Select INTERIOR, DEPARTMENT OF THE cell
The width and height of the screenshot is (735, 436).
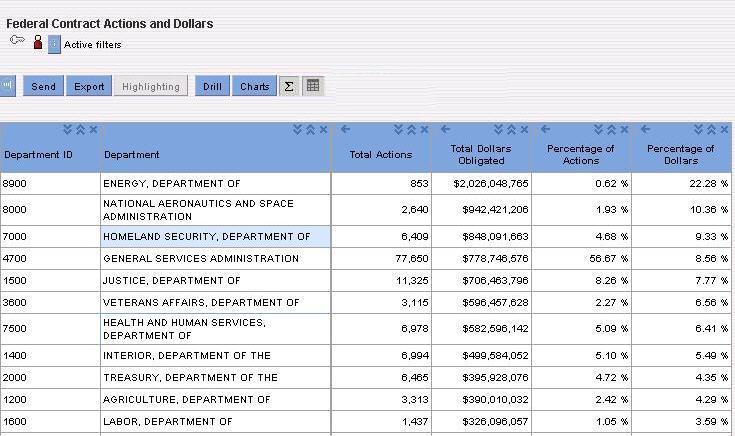(216, 356)
